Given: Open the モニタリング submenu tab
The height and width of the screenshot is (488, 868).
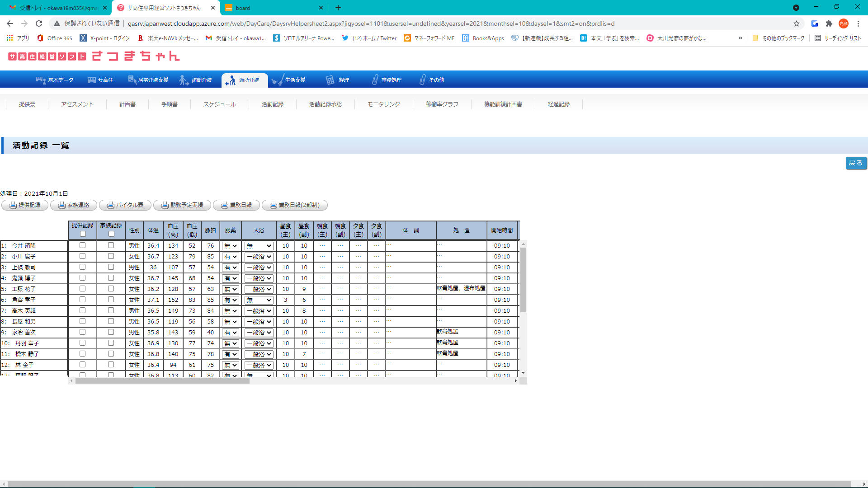Looking at the screenshot, I should point(383,104).
